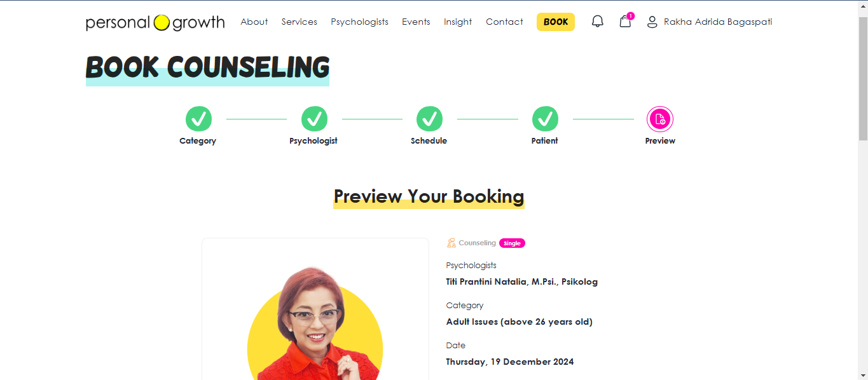Open the About menu item
868x380 pixels.
[254, 22]
